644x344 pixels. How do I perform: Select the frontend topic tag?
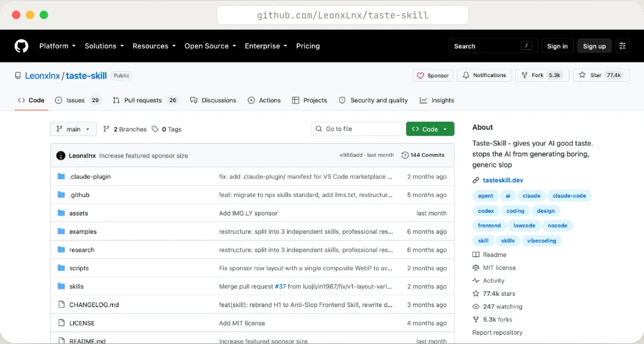tap(489, 225)
